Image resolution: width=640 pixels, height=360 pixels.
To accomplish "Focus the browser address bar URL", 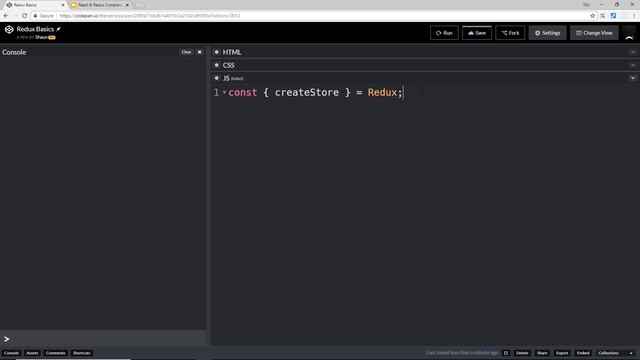I will [150, 16].
